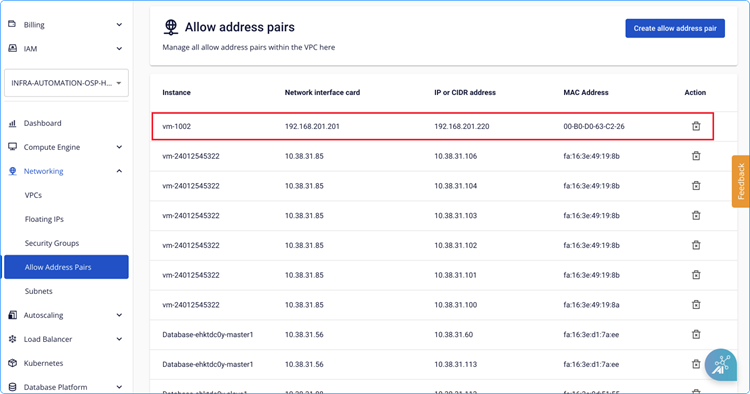
Task: Click the 10.38.31.101 IP cell
Action: point(455,274)
